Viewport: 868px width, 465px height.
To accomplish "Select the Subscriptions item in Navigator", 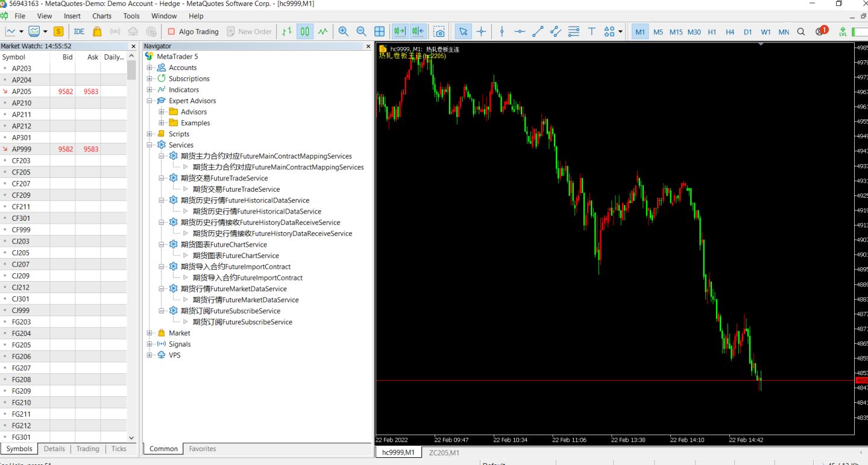I will [x=189, y=78].
